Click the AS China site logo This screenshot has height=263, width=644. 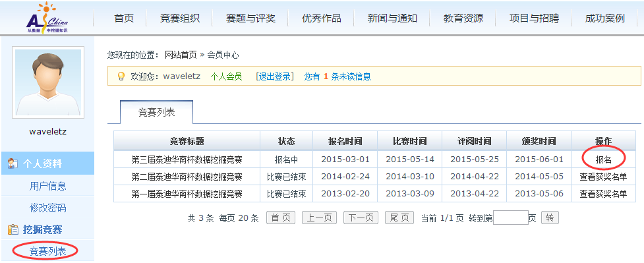[47, 18]
